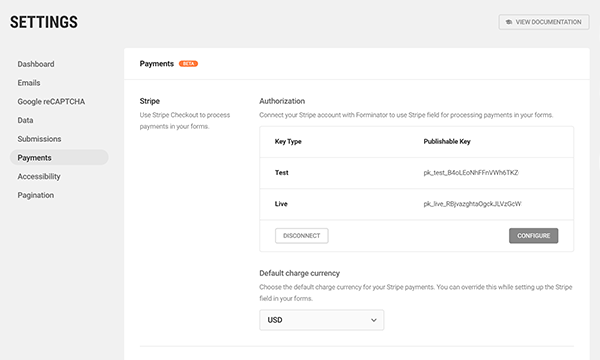The width and height of the screenshot is (600, 360).
Task: Open the Emails settings section
Action: [29, 83]
